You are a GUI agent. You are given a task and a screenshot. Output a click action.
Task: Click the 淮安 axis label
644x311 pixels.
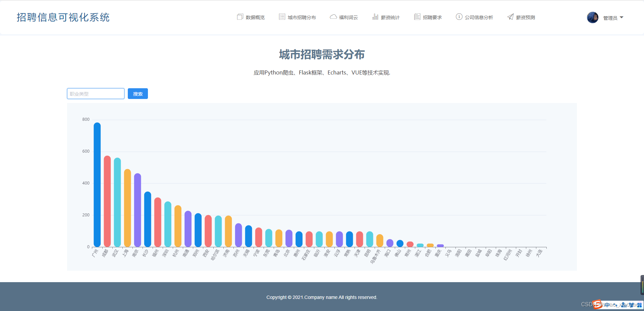[x=327, y=253]
